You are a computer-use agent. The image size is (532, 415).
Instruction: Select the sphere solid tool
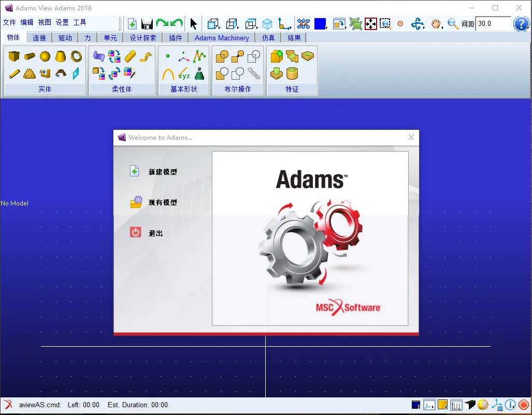tap(45, 56)
